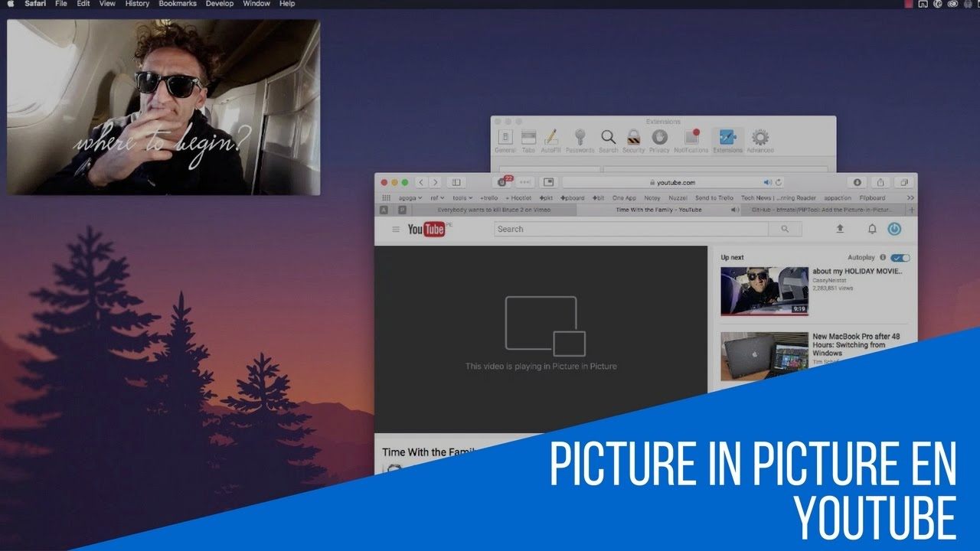Open the Safari menu in menu bar
Image resolution: width=980 pixels, height=551 pixels.
point(34,4)
